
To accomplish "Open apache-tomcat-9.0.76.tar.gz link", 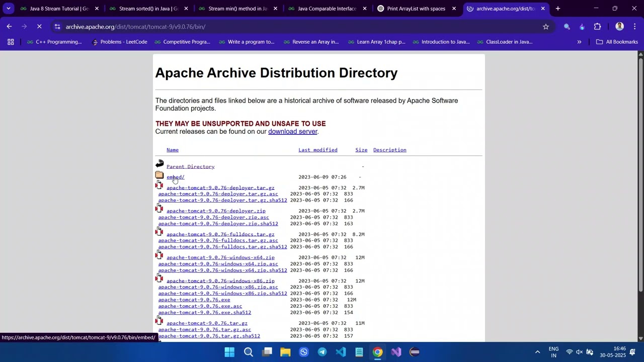I will click(207, 323).
